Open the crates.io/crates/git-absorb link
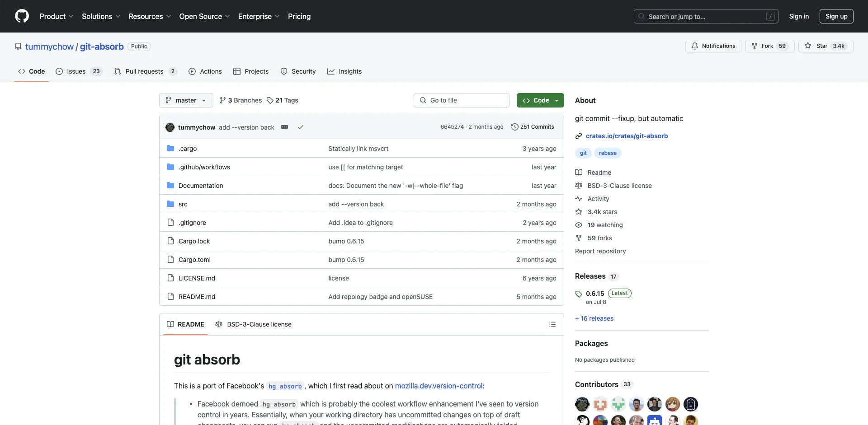Viewport: 868px width, 425px height. (x=627, y=136)
